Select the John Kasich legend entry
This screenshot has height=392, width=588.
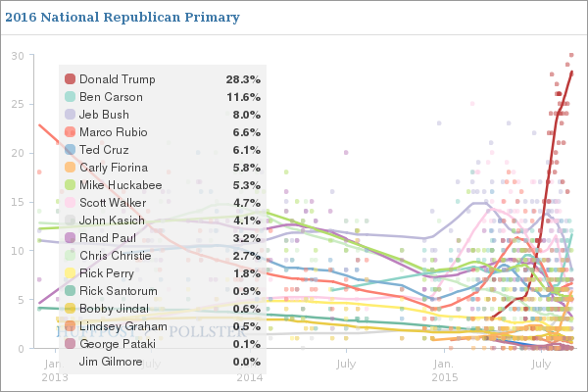(x=163, y=220)
